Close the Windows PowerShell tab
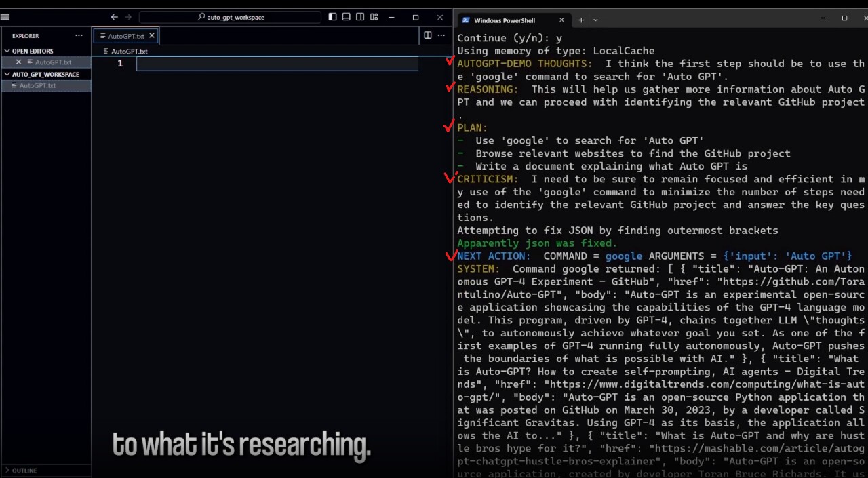The width and height of the screenshot is (868, 478). click(561, 20)
